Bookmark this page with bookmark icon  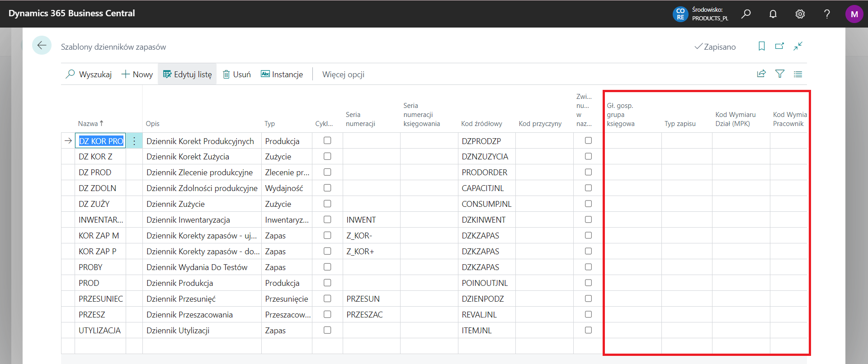click(762, 46)
